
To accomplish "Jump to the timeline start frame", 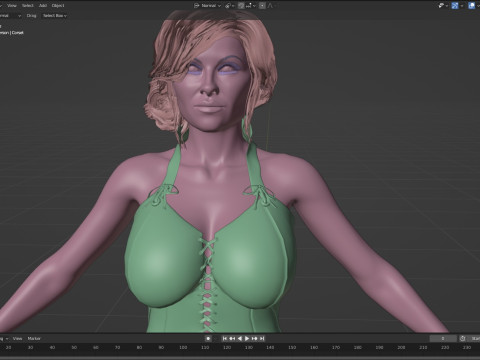I will tap(225, 339).
